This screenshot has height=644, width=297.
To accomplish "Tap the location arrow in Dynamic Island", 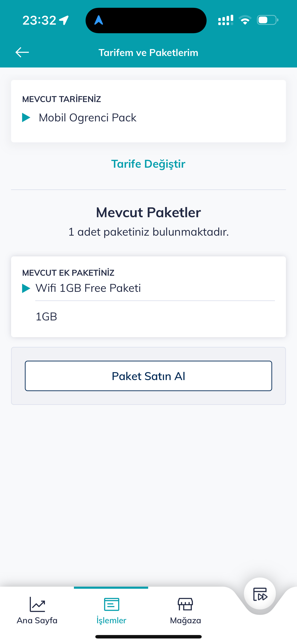I will point(99,20).
